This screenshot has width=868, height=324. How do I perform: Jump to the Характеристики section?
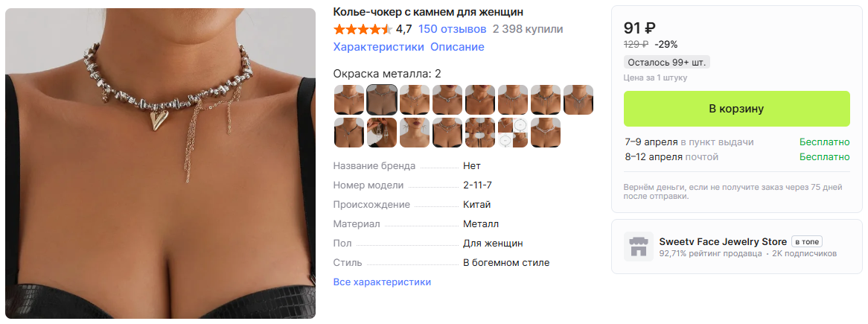tap(379, 47)
